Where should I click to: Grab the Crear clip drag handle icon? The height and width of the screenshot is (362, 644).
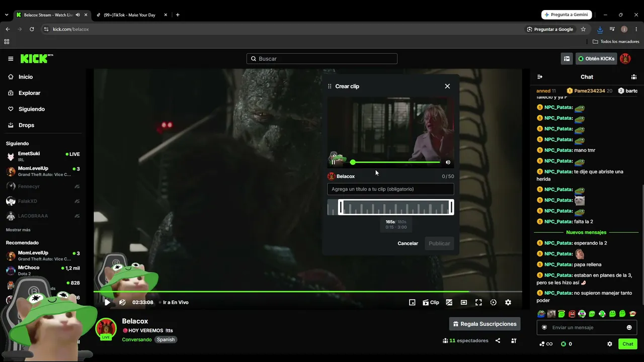330,86
